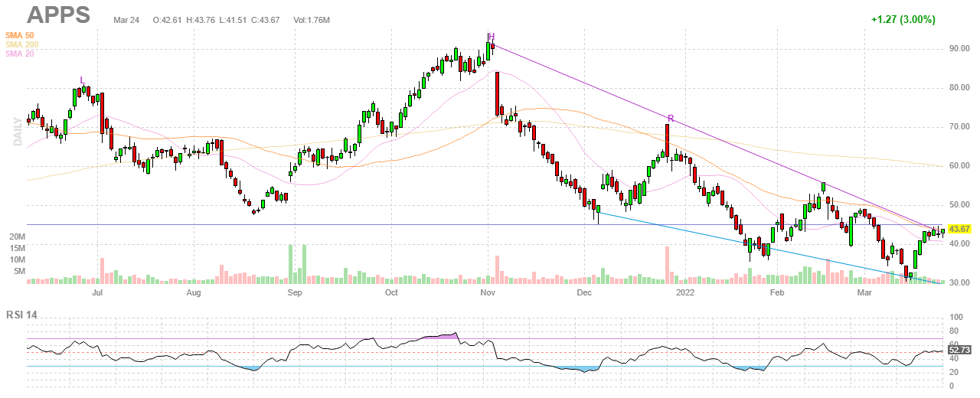Click the Mar 24 date readout
This screenshot has height=398, width=980.
[x=126, y=19]
